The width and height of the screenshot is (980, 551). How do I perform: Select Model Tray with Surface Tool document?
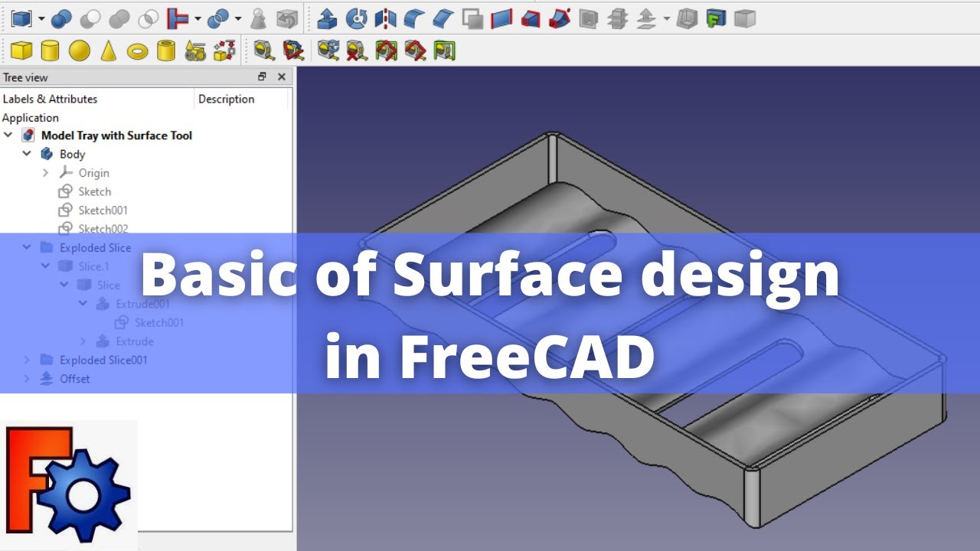click(x=116, y=135)
